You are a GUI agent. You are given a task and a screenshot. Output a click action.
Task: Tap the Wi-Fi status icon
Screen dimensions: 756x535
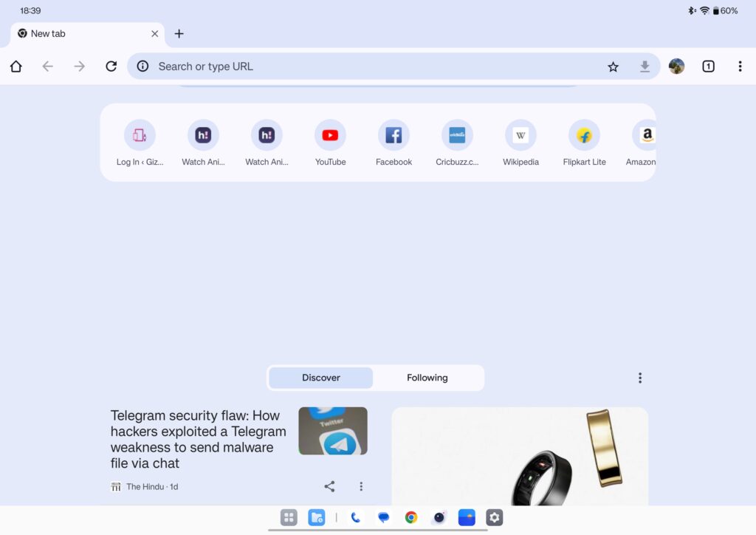[704, 10]
